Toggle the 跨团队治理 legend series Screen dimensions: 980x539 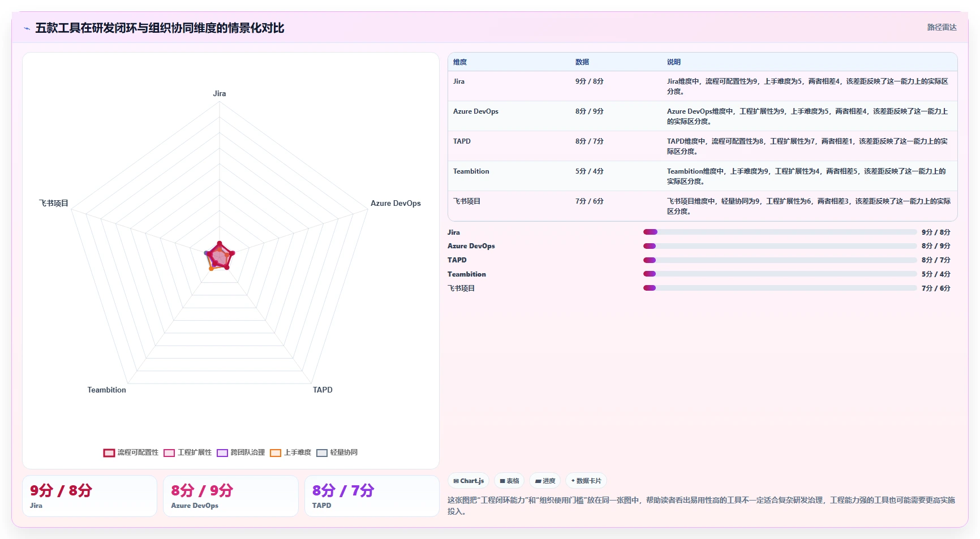(x=240, y=452)
